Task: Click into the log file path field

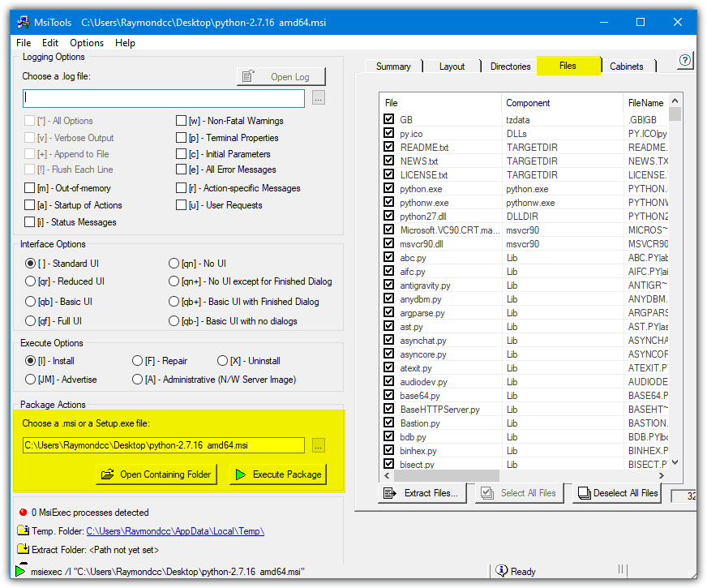Action: 164,98
